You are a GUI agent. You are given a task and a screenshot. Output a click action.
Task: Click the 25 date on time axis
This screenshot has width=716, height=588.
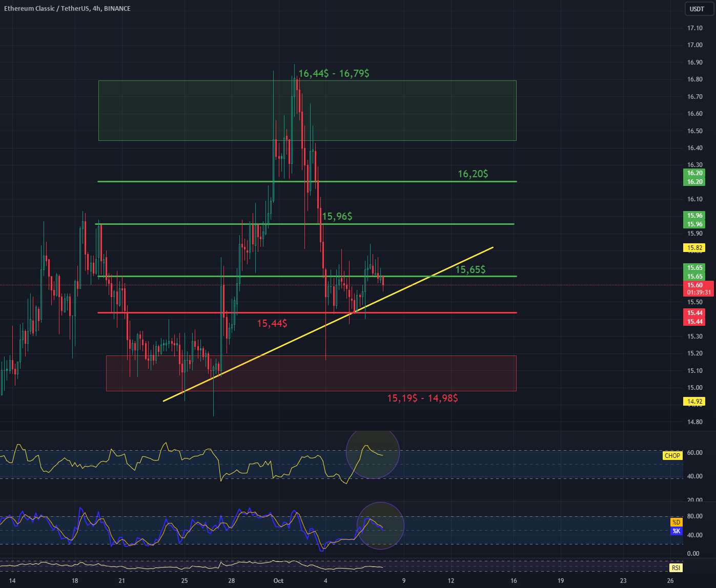point(185,581)
